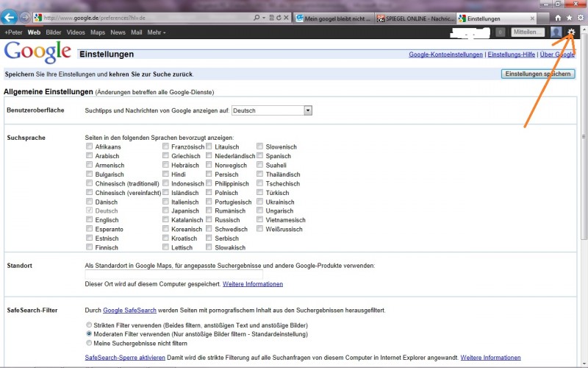Open the address bar search dropdown arrow
The width and height of the screenshot is (588, 368).
pos(264,18)
